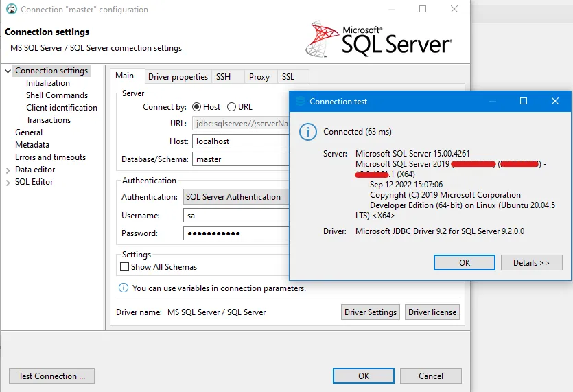Viewport: 573px width, 392px height.
Task: Click the Username field containing sa
Action: pyautogui.click(x=237, y=216)
